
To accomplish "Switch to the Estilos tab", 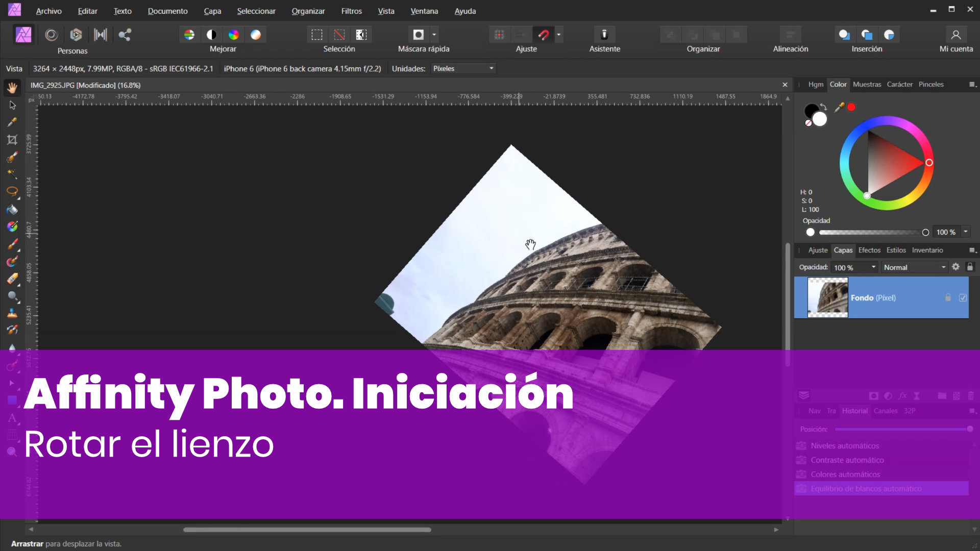I will coord(896,250).
